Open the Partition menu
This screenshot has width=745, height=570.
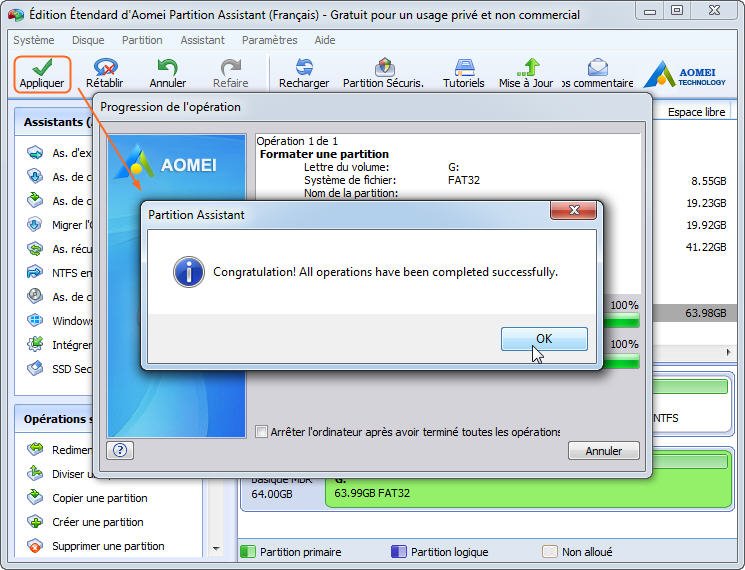[142, 40]
